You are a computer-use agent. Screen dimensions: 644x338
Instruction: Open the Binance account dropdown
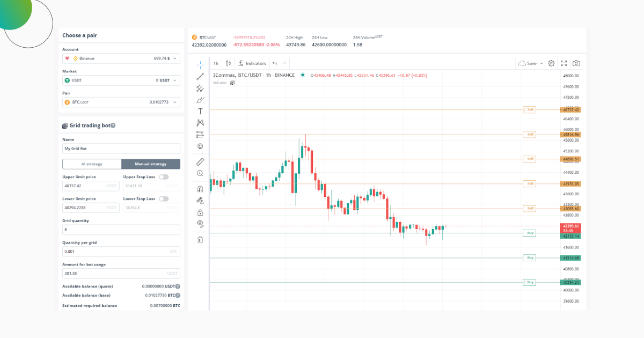coord(121,58)
